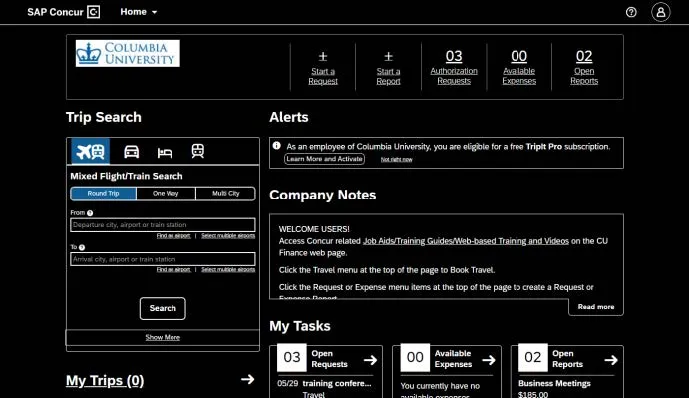
Task: Click the Open Reports arrow in My Tasks
Action: click(611, 360)
